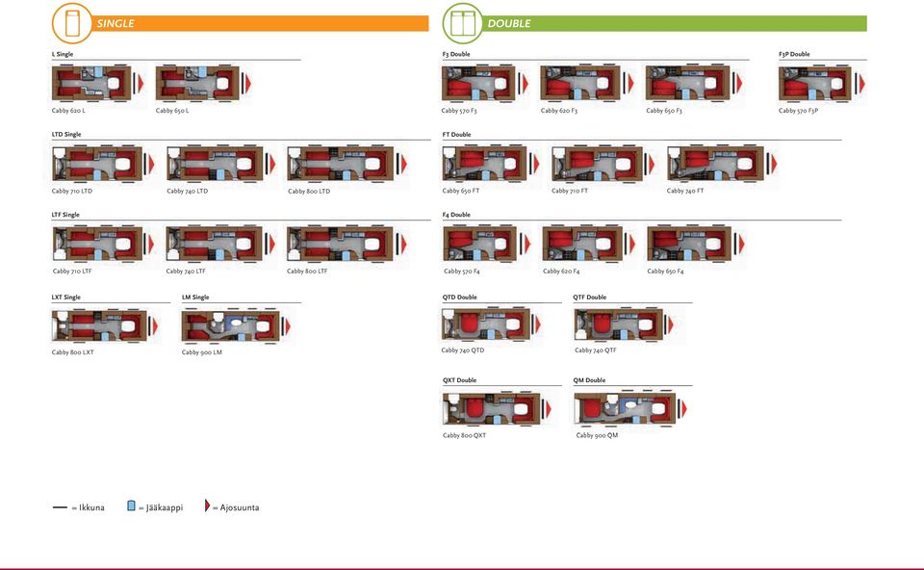Click the 'Cabby 800 LXT' caption text
Viewport: 924px width, 570px height.
72,351
